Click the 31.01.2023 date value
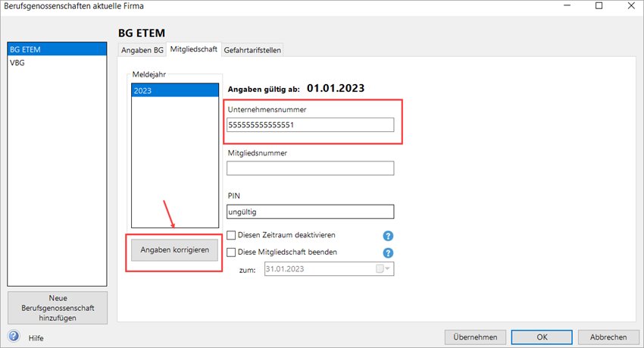This screenshot has height=348, width=644. (285, 268)
